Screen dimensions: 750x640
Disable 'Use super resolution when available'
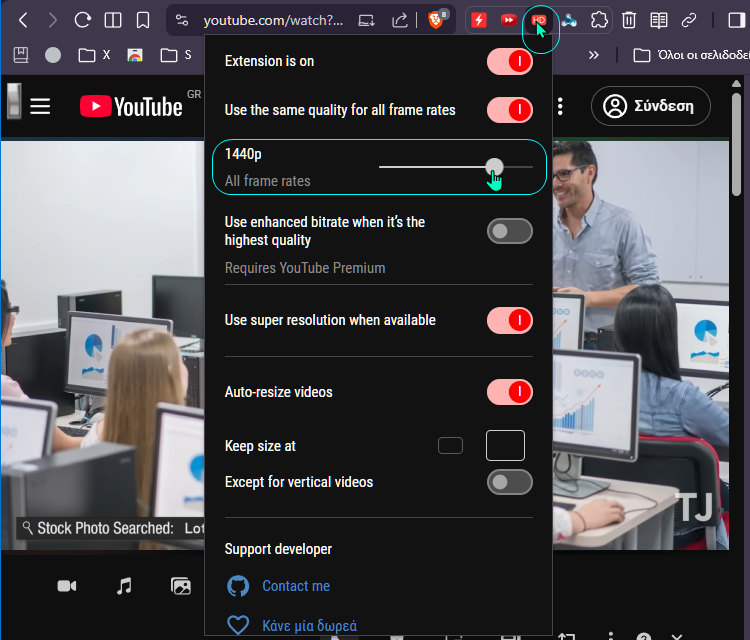tap(509, 320)
